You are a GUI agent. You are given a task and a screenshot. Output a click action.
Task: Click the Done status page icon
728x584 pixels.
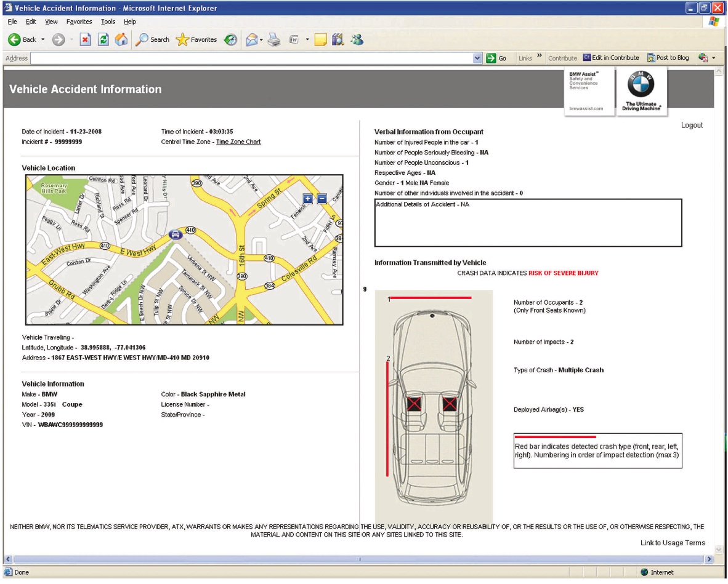pos(9,572)
